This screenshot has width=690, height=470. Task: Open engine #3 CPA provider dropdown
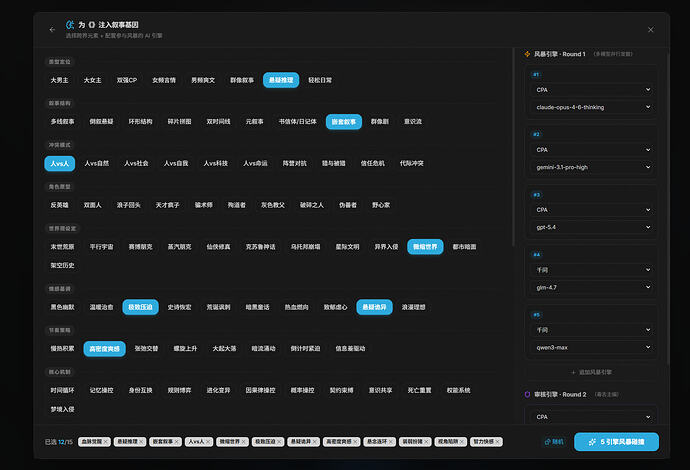point(592,210)
